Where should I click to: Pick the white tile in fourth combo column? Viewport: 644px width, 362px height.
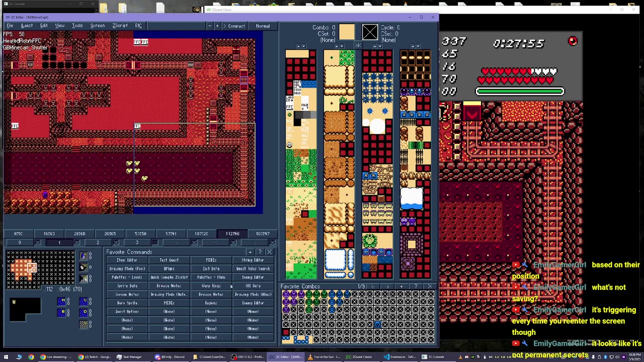tap(412, 198)
